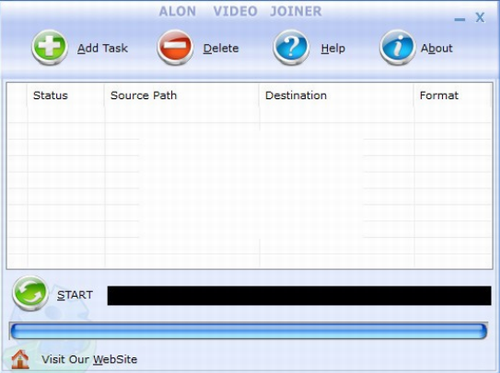Click the START text label

pyautogui.click(x=75, y=295)
